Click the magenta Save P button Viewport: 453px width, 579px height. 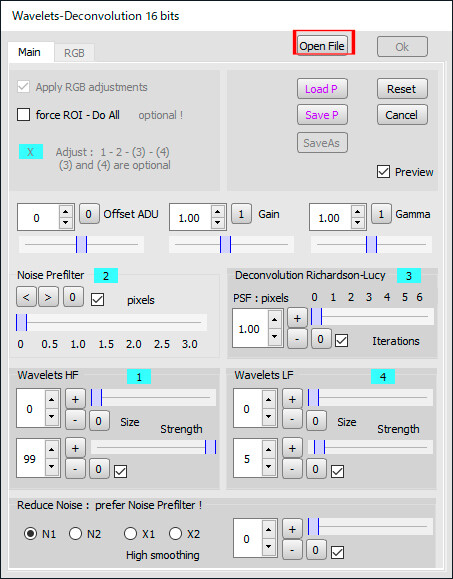coord(322,115)
